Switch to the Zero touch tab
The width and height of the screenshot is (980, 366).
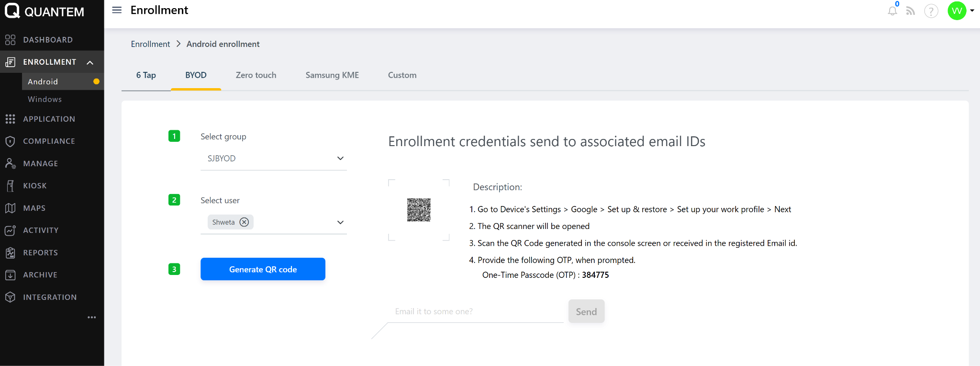(x=256, y=75)
